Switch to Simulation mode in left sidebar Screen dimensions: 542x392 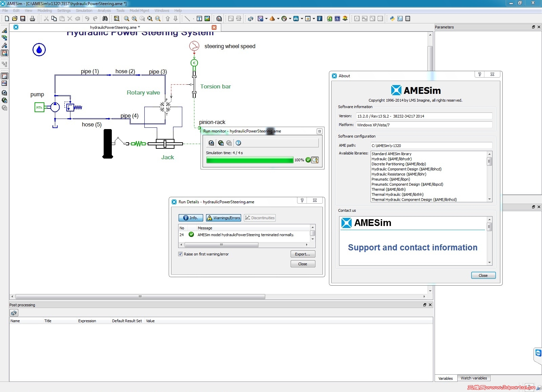click(x=4, y=53)
